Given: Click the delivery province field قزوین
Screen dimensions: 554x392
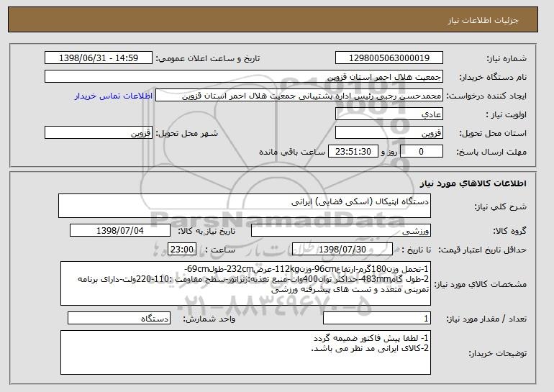Looking at the screenshot, I should click(389, 133).
